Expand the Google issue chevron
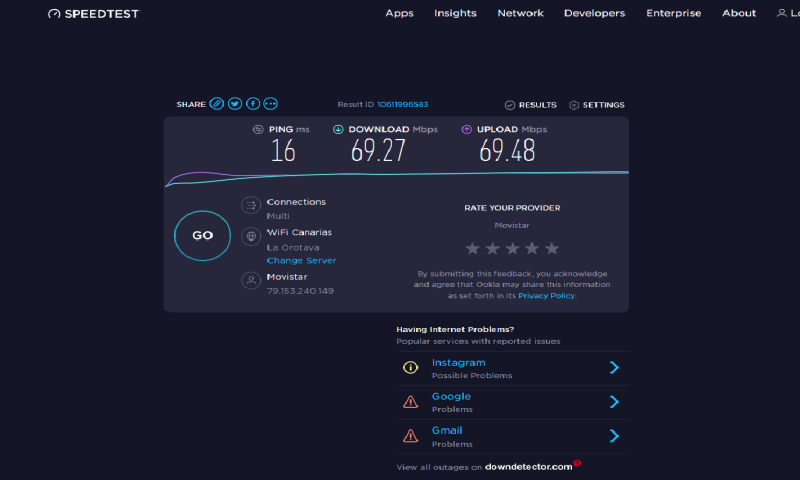 614,402
